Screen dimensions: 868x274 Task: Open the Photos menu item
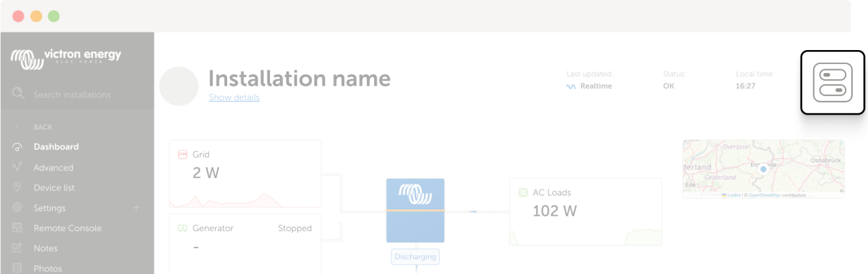coord(47,269)
